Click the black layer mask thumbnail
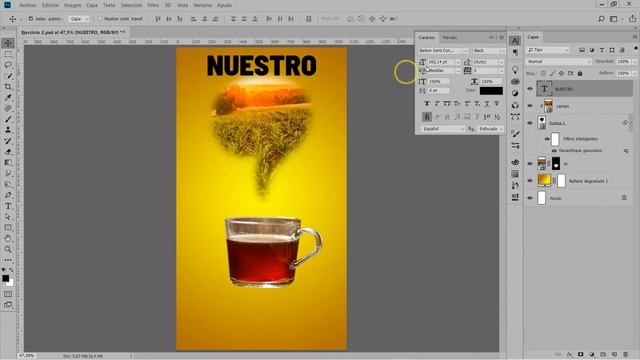This screenshot has height=360, width=640. pos(556,164)
